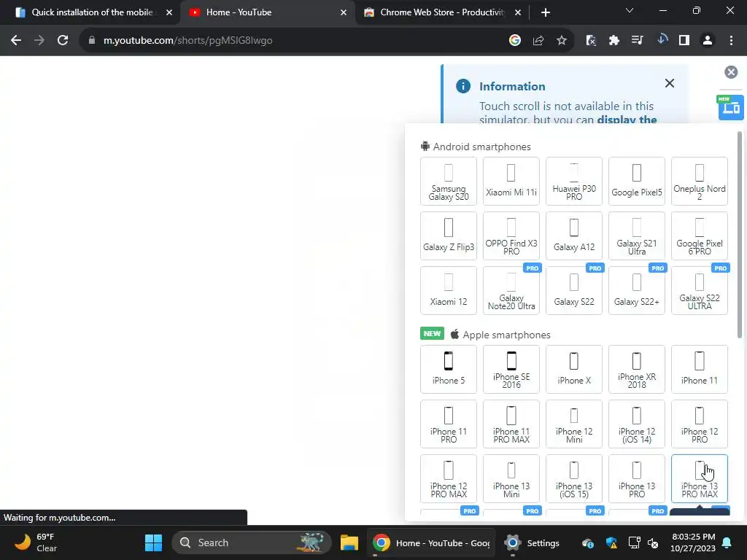Screen dimensions: 747x560
Task: Open the Settings taskbar app
Action: 532,542
